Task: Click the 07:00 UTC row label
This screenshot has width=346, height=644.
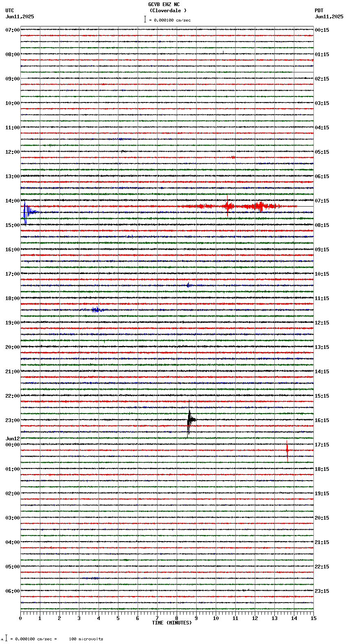Action: 13,30
